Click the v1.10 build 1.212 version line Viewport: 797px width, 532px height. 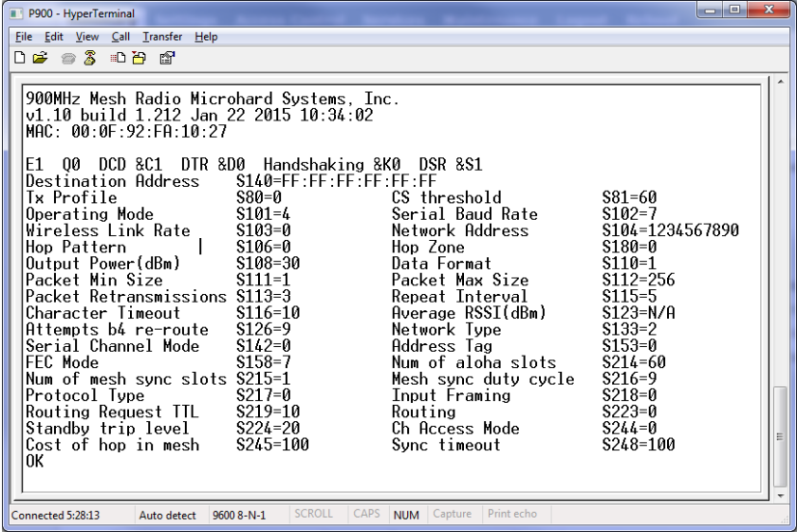(x=199, y=116)
